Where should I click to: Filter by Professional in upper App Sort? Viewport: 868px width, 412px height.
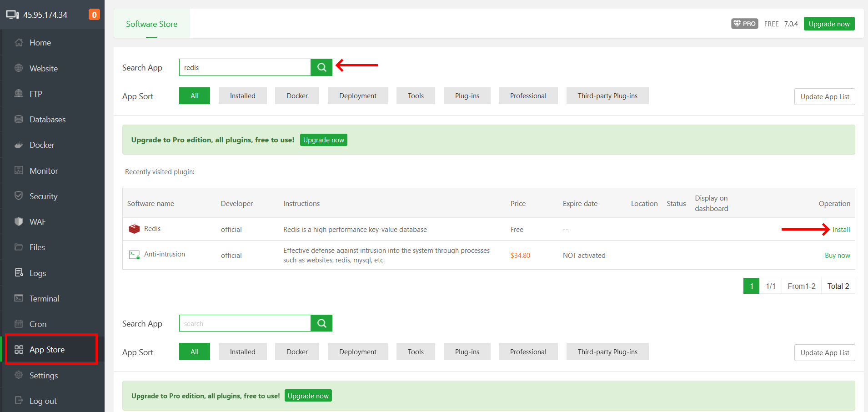(x=528, y=96)
